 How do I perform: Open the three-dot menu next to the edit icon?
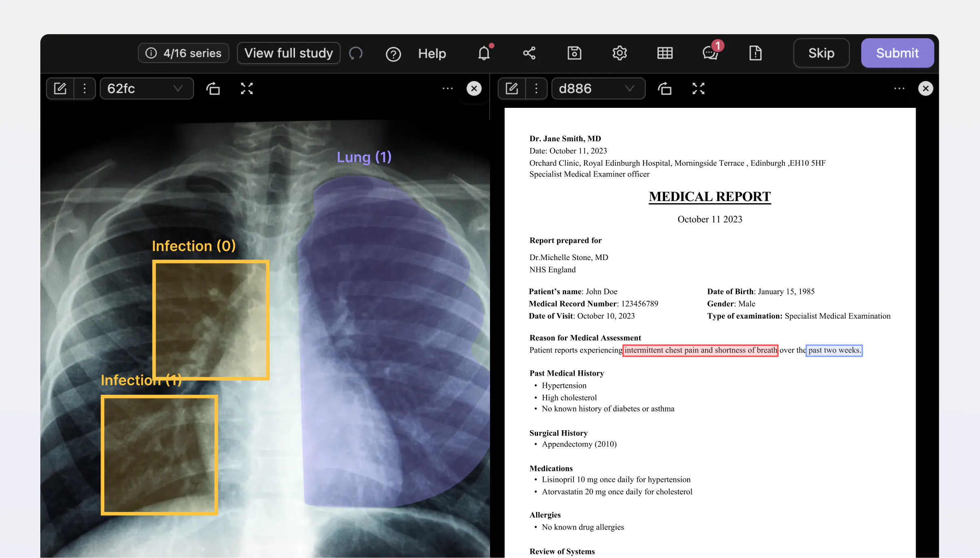point(84,88)
